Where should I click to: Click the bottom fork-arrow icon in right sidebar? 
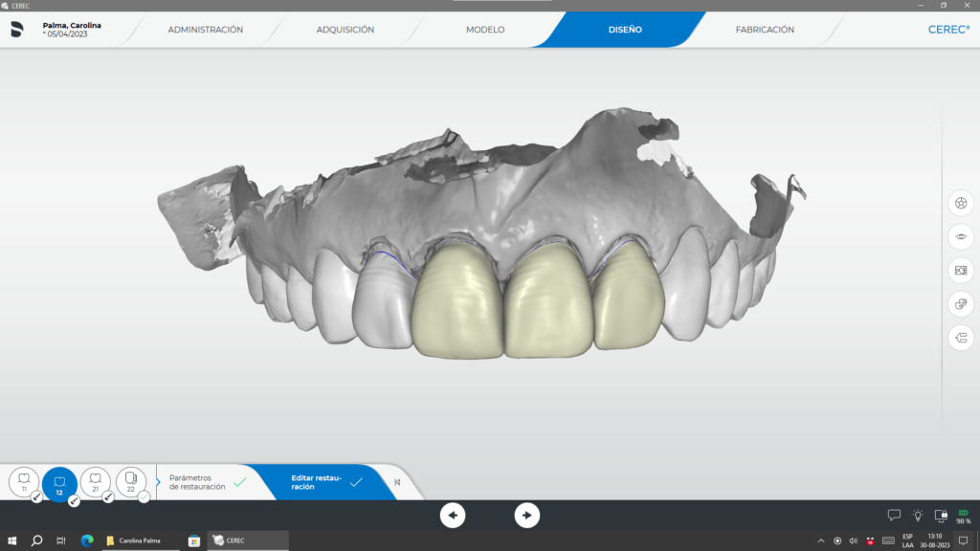[x=961, y=338]
